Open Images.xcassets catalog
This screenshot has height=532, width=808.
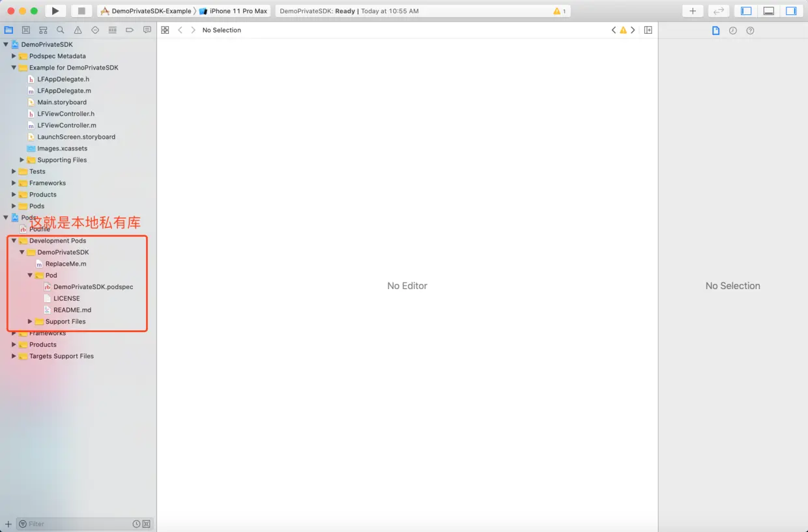pyautogui.click(x=62, y=148)
